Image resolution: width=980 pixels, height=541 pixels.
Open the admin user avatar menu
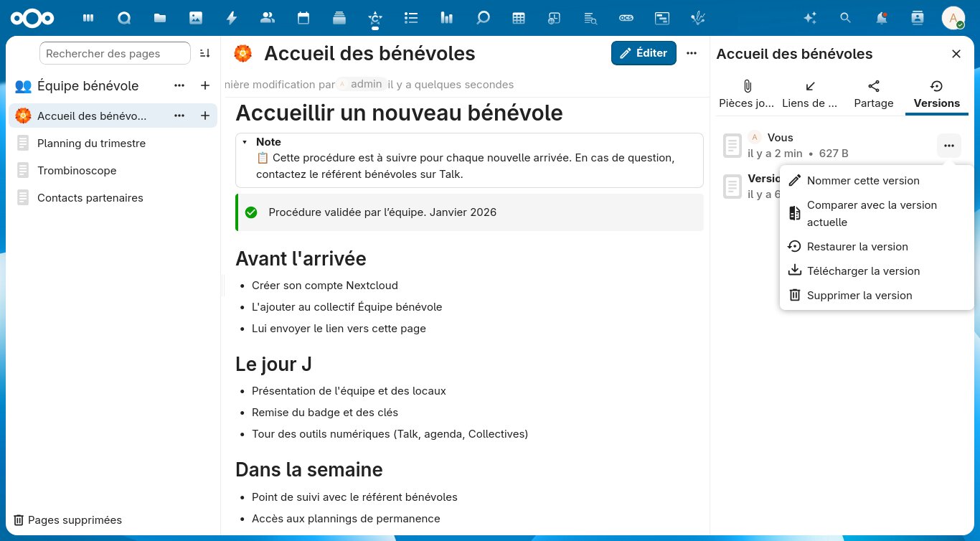tap(953, 18)
